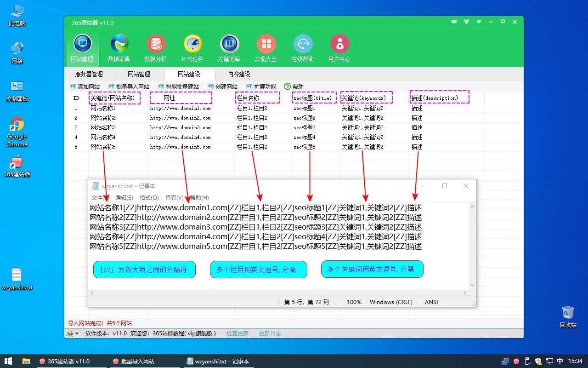Open the 数据采集 module
This screenshot has width=588, height=368.
click(119, 48)
